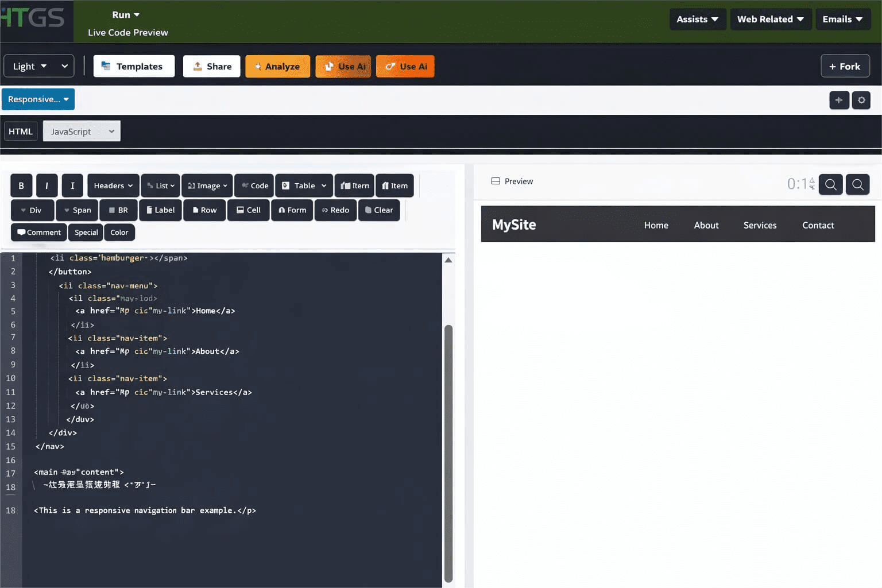Viewport: 882px width, 588px height.
Task: Click the settings gear icon above the editor
Action: tap(861, 100)
